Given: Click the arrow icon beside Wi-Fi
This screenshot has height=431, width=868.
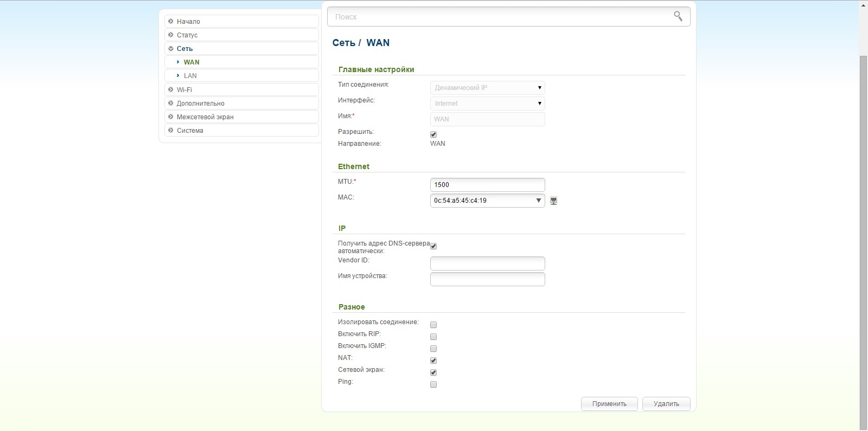Looking at the screenshot, I should [171, 89].
